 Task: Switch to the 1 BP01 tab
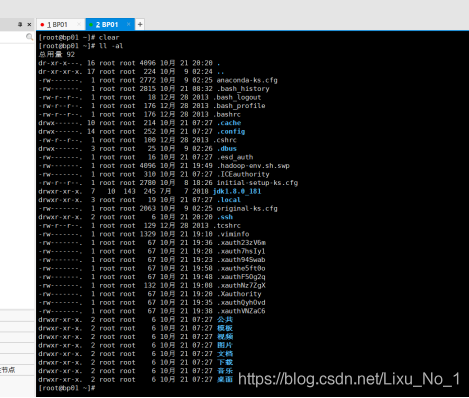[x=60, y=24]
